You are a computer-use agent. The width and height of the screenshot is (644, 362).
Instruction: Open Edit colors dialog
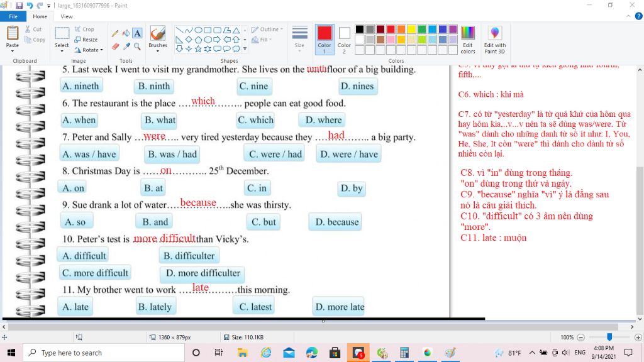[468, 40]
